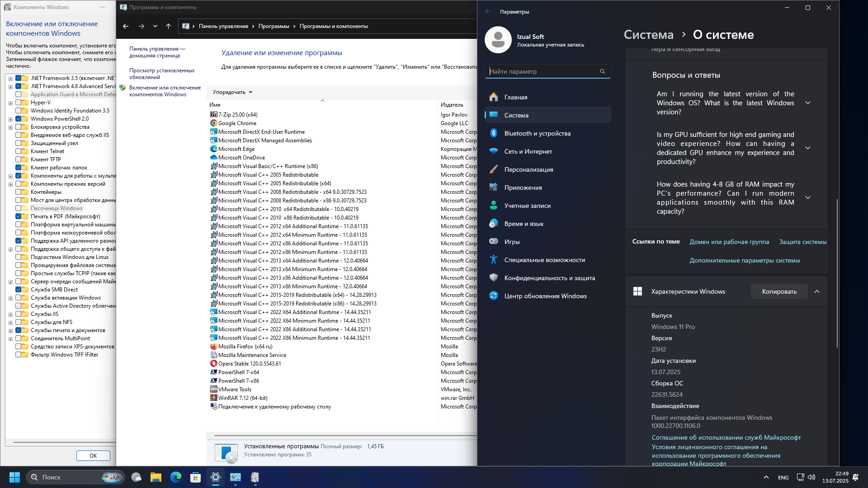Click Панель управления in the breadcrumb
This screenshot has width=868, height=488.
tap(223, 26)
